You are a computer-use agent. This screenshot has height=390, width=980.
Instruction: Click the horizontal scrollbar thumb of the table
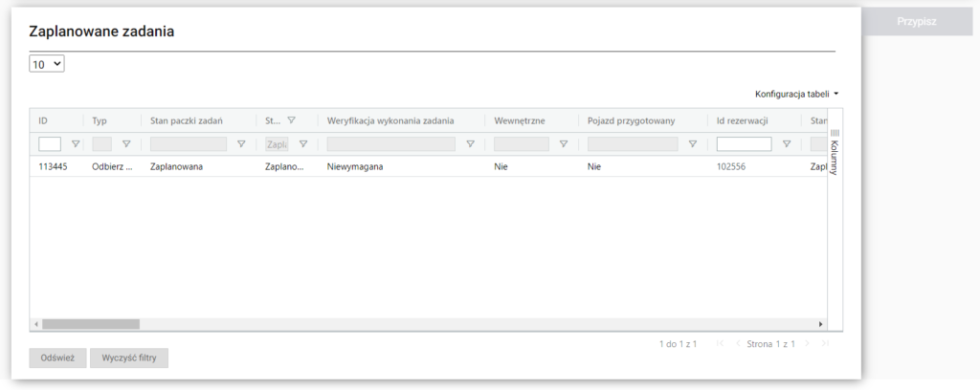(91, 324)
